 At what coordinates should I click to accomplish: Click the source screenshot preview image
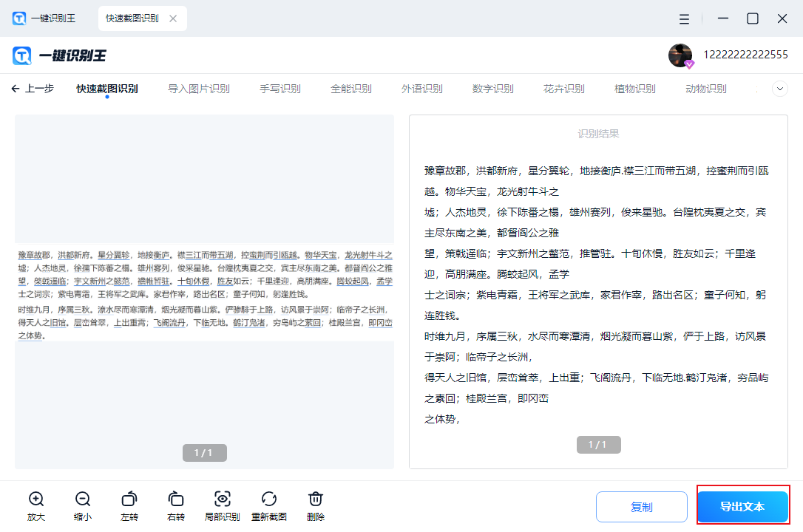point(204,293)
